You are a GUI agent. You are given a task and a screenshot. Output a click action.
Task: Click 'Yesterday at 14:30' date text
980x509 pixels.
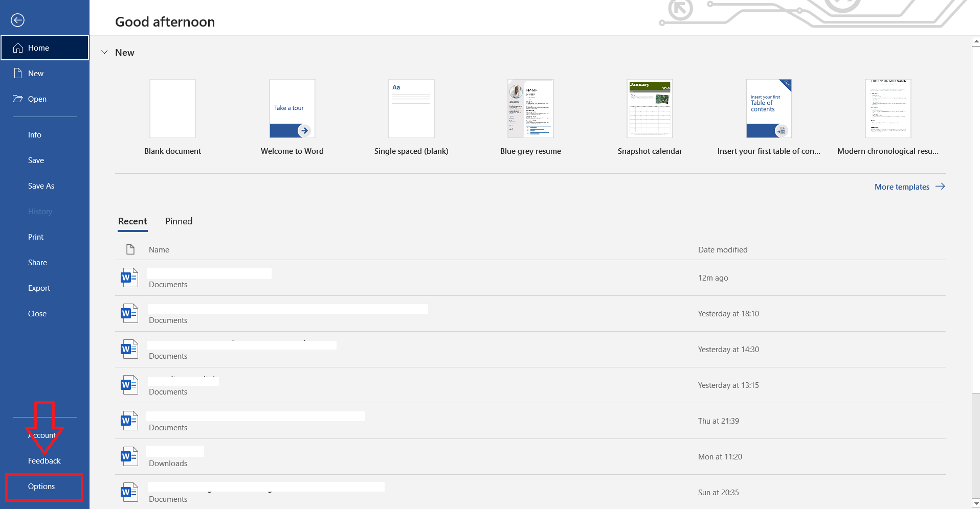728,349
